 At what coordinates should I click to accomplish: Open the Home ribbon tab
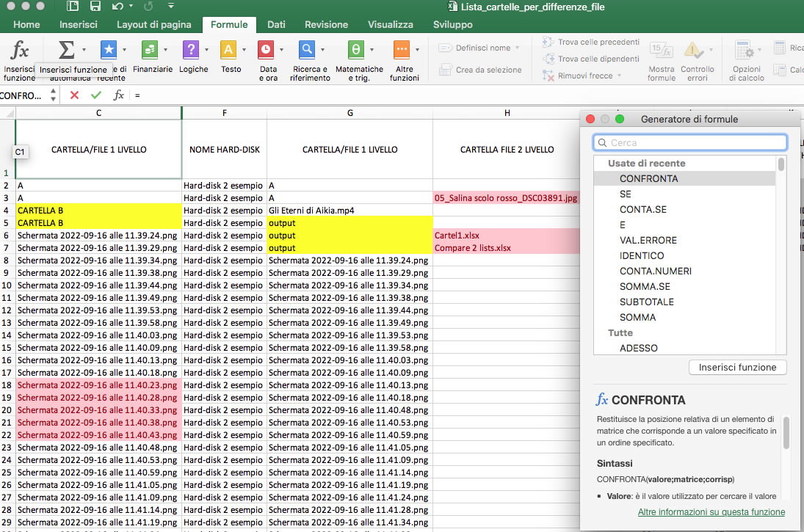pyautogui.click(x=26, y=25)
